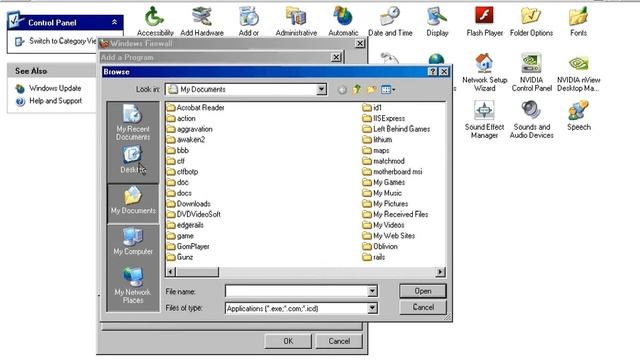Select the action folder
640x360 pixels.
click(181, 118)
